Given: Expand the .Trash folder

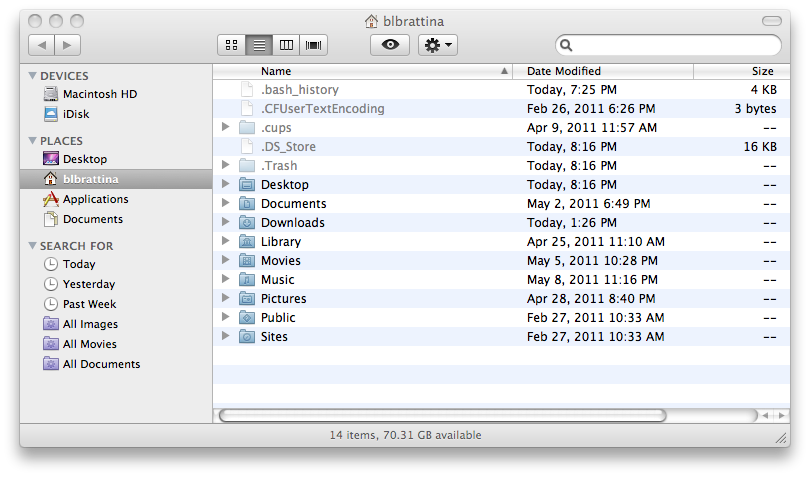Looking at the screenshot, I should coord(225,165).
